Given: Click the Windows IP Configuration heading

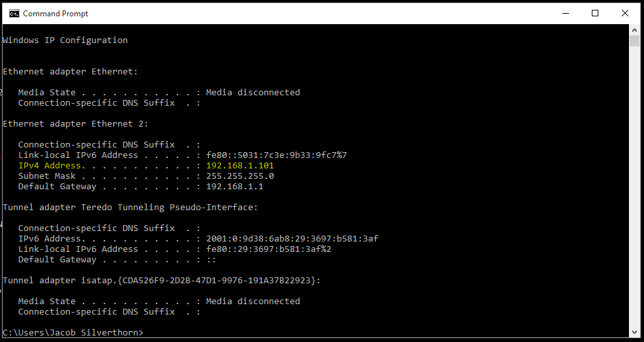Looking at the screenshot, I should (65, 40).
